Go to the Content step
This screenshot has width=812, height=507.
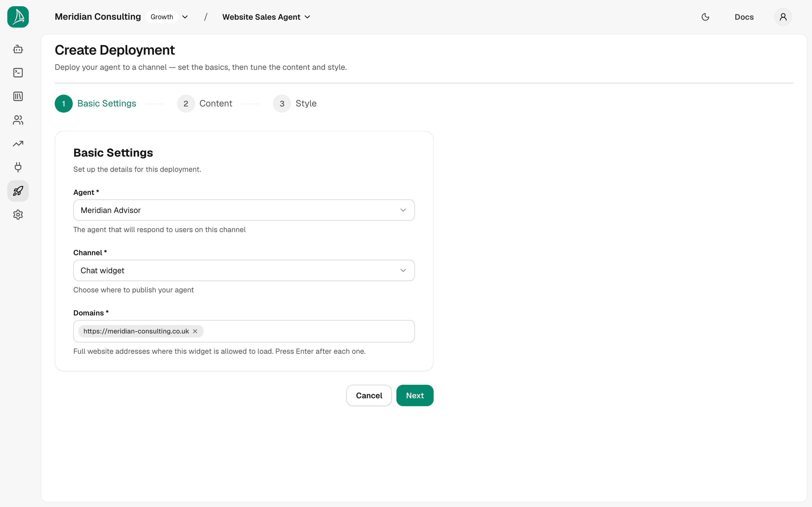tap(205, 104)
